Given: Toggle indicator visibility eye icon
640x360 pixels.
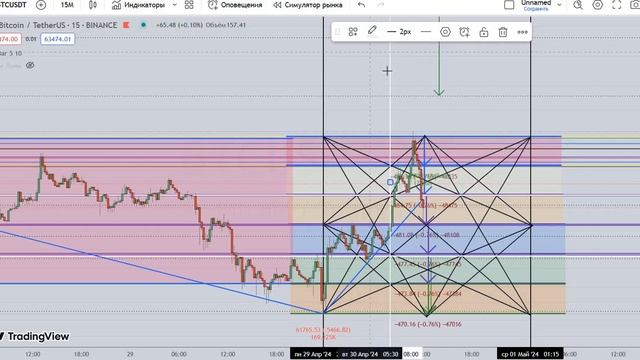Looking at the screenshot, I should point(30,65).
